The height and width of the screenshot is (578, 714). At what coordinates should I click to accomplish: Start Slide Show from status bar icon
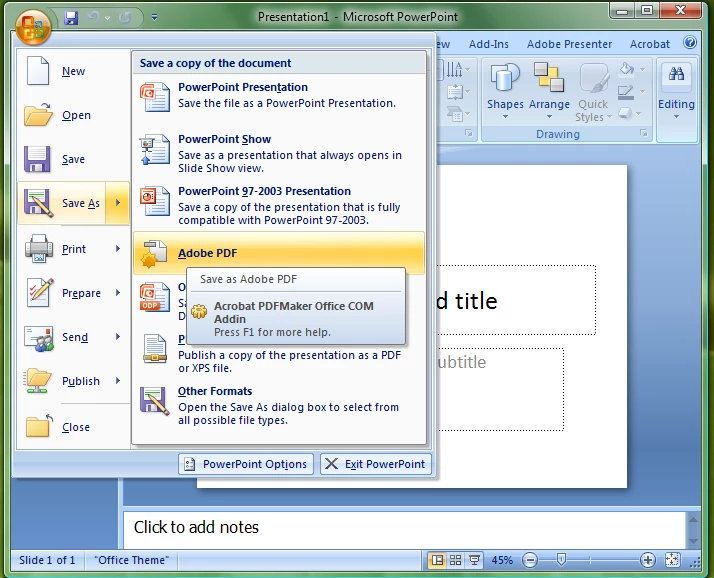[474, 560]
